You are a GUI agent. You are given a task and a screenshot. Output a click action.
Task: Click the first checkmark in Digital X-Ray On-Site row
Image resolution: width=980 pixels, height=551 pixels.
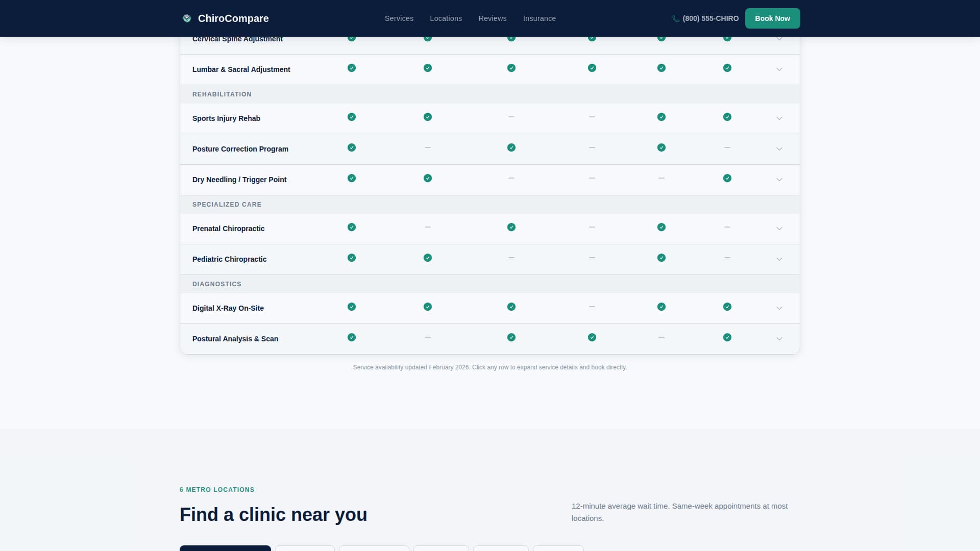352,307
